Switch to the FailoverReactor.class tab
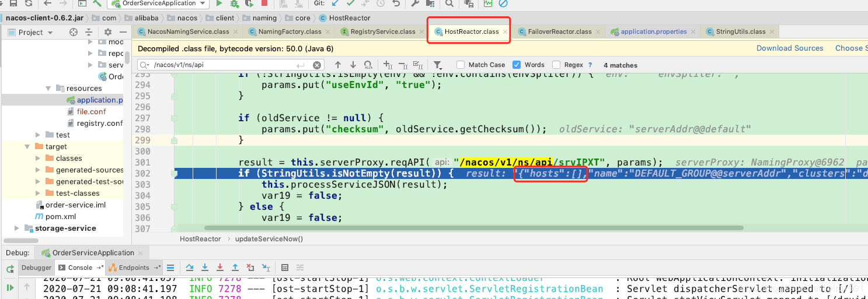The height and width of the screenshot is (299, 868). tap(559, 31)
